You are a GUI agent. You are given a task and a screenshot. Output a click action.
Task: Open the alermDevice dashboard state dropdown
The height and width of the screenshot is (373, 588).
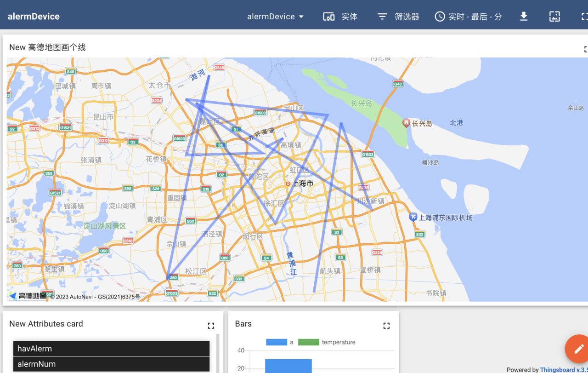tap(276, 17)
